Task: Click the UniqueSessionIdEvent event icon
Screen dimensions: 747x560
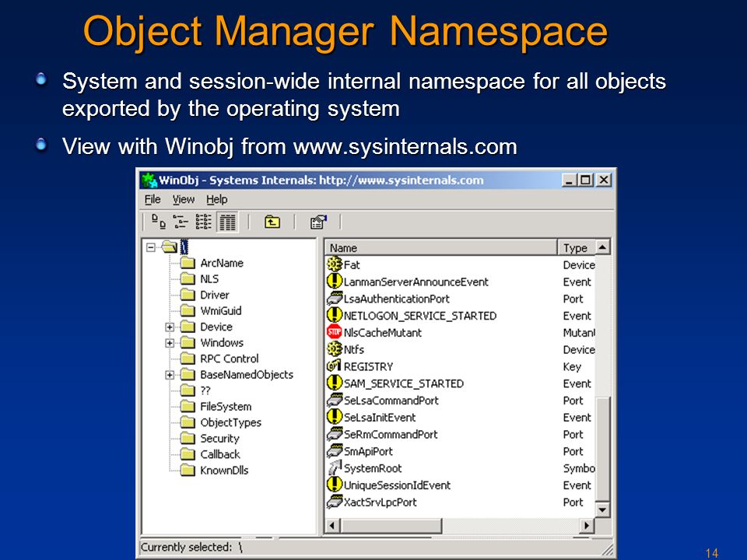Action: coord(335,485)
